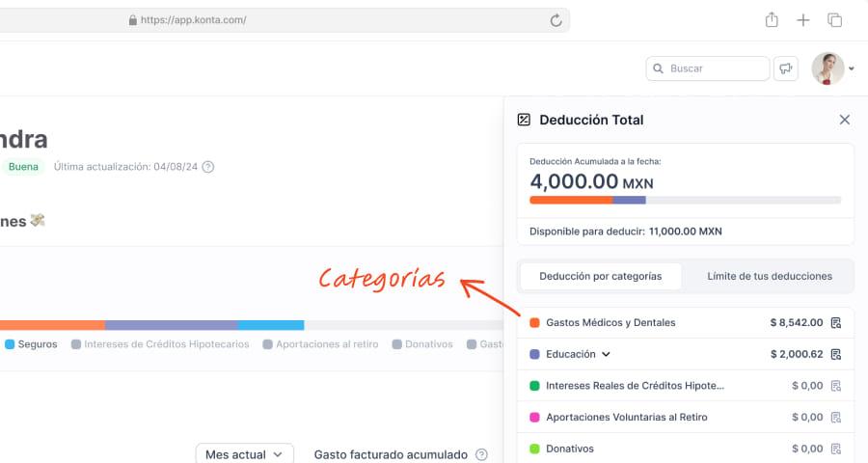
Task: Select the Aportaciones Voluntarias al Retiro row
Action: click(x=686, y=418)
